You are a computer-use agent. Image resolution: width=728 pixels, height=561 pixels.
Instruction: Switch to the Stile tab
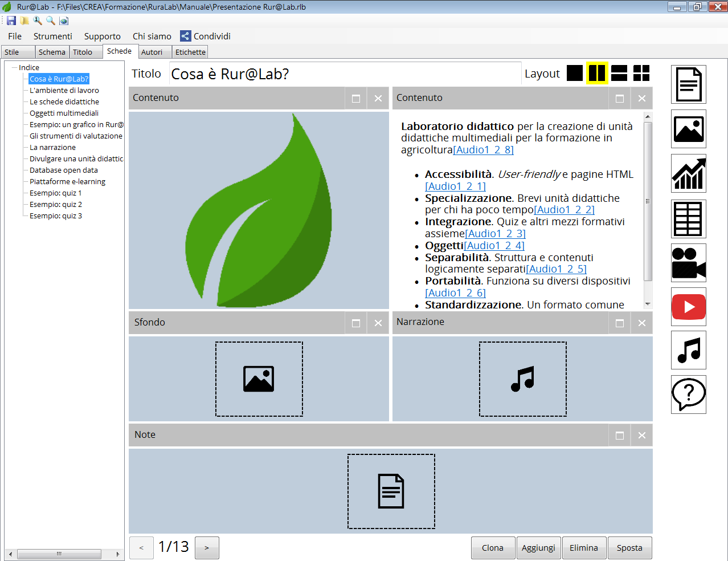18,52
